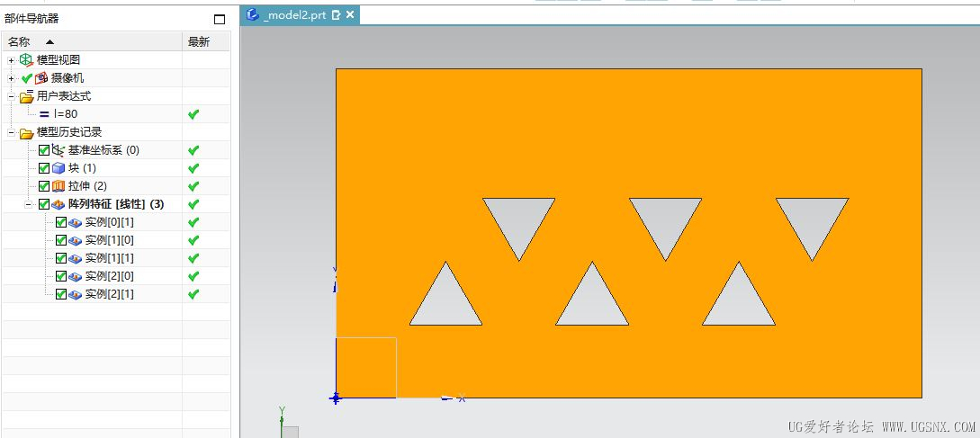Click the icon beside 实例[1][1]

coord(76,259)
